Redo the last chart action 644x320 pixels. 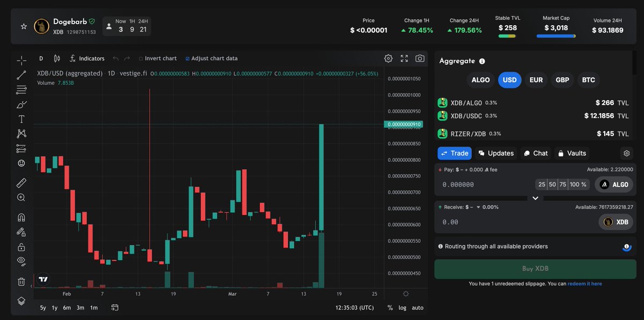(x=127, y=58)
